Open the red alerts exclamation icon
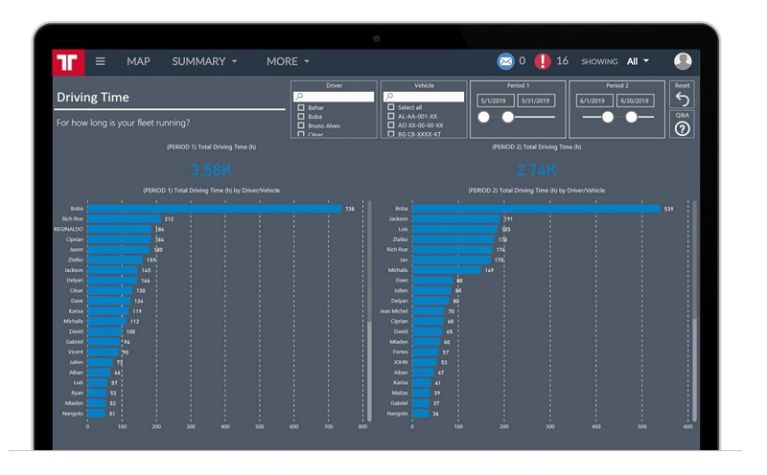767x475 pixels. (x=542, y=61)
